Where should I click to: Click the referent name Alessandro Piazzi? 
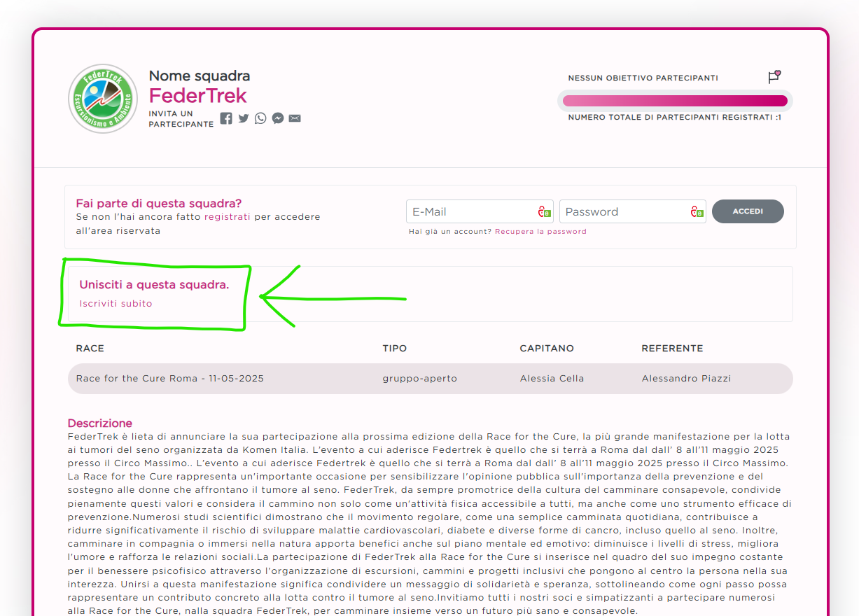686,379
